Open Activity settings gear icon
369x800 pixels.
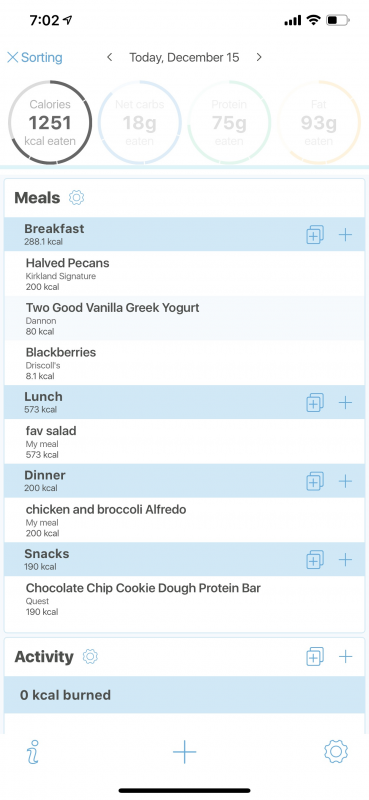click(90, 656)
